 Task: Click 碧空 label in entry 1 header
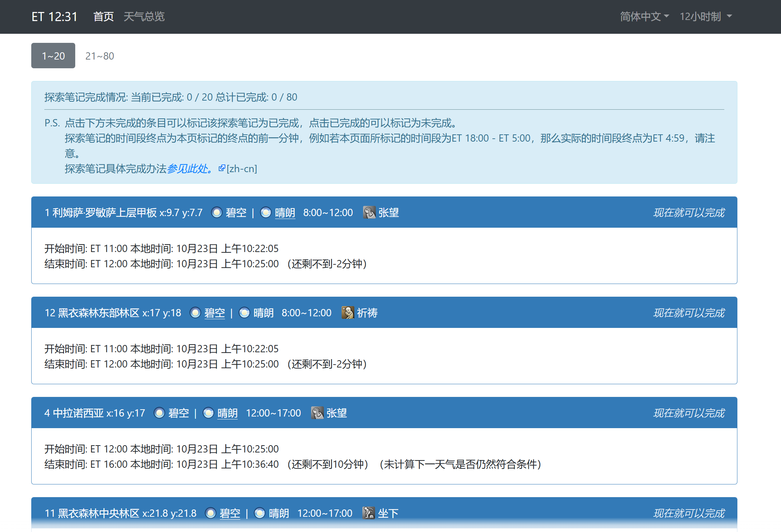point(236,212)
